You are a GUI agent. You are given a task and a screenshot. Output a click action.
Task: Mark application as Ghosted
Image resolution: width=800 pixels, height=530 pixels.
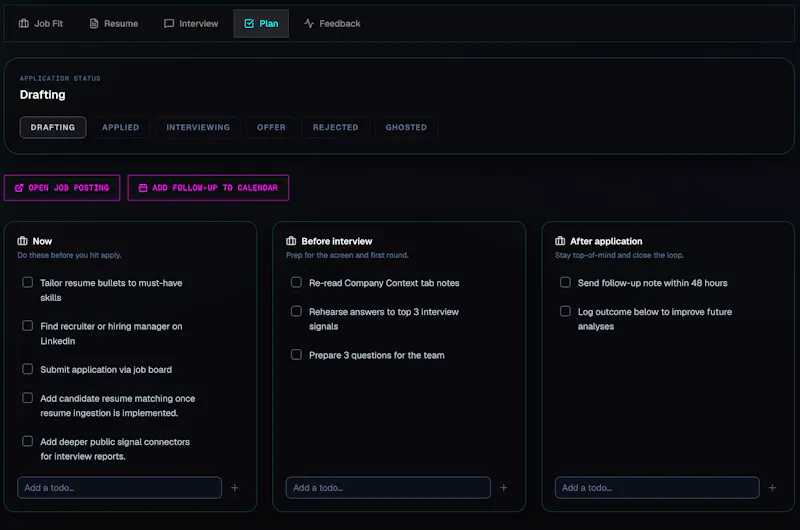click(406, 128)
